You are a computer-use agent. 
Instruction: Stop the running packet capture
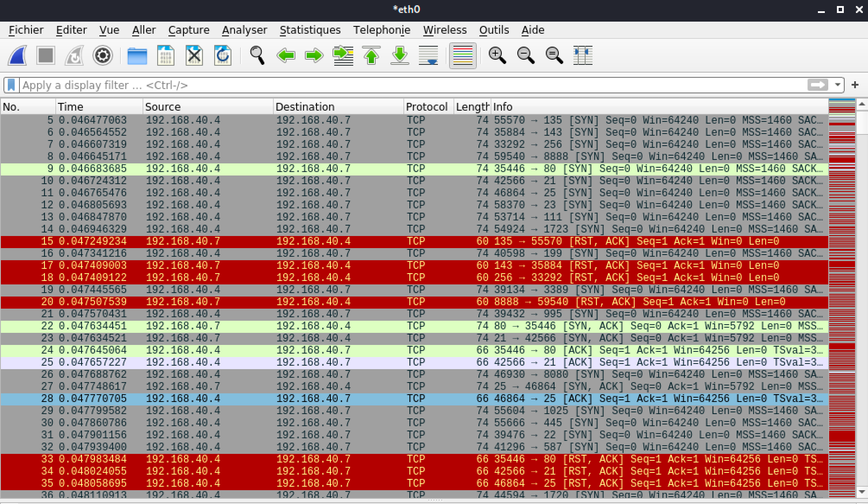46,56
